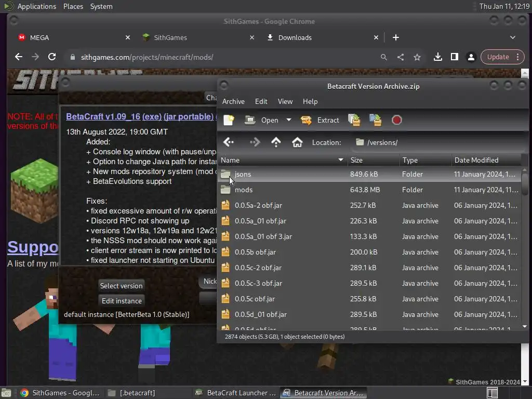Open Chrome downloads tray icon
Screen dimensions: 532x399
click(x=437, y=57)
